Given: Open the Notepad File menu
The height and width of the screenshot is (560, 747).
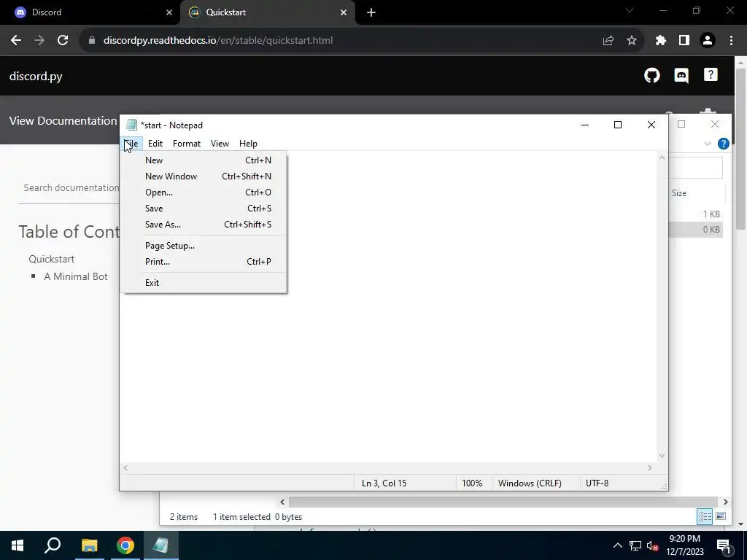Looking at the screenshot, I should (x=131, y=144).
